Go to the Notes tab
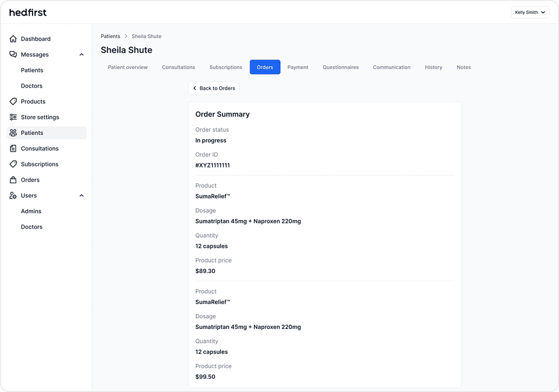Viewport: 559px width, 392px height. click(463, 67)
